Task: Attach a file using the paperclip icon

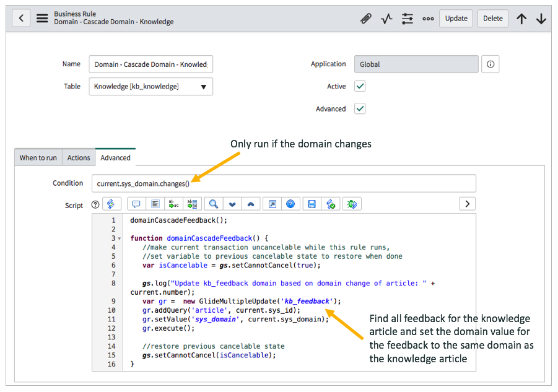Action: [x=366, y=19]
